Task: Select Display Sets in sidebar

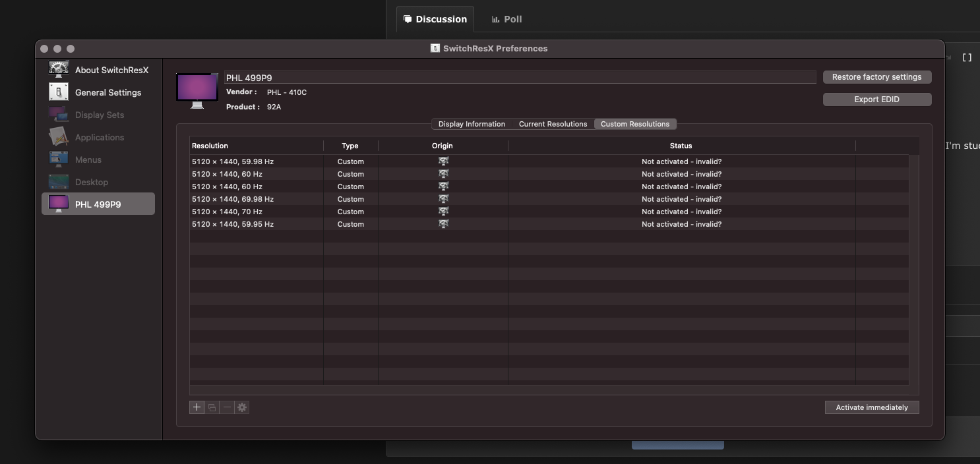Action: (x=99, y=115)
